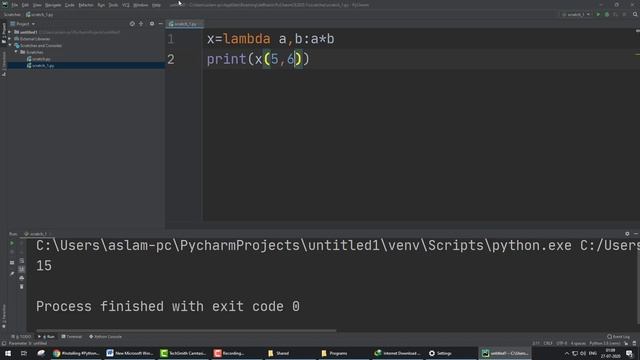Open the Chrome taskbar item
The width and height of the screenshot is (640, 360).
coord(76,353)
